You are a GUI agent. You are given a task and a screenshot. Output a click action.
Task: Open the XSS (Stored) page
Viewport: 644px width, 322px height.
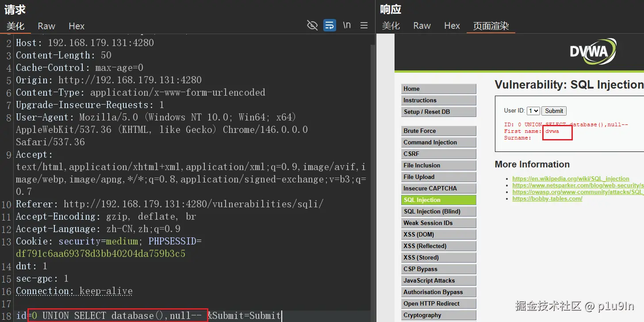point(439,257)
